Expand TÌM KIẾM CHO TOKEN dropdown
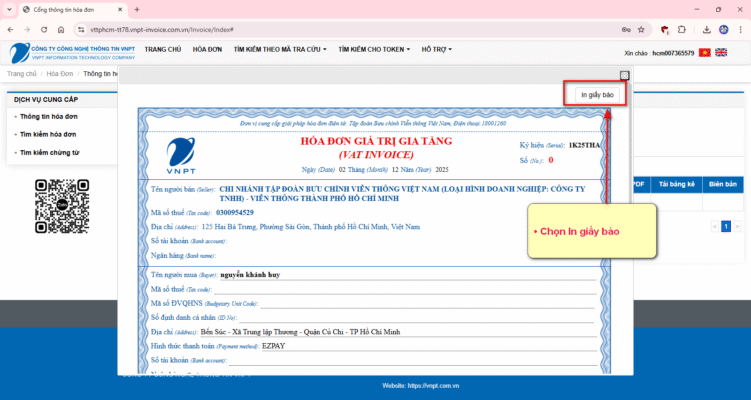The image size is (751, 400). tap(374, 49)
